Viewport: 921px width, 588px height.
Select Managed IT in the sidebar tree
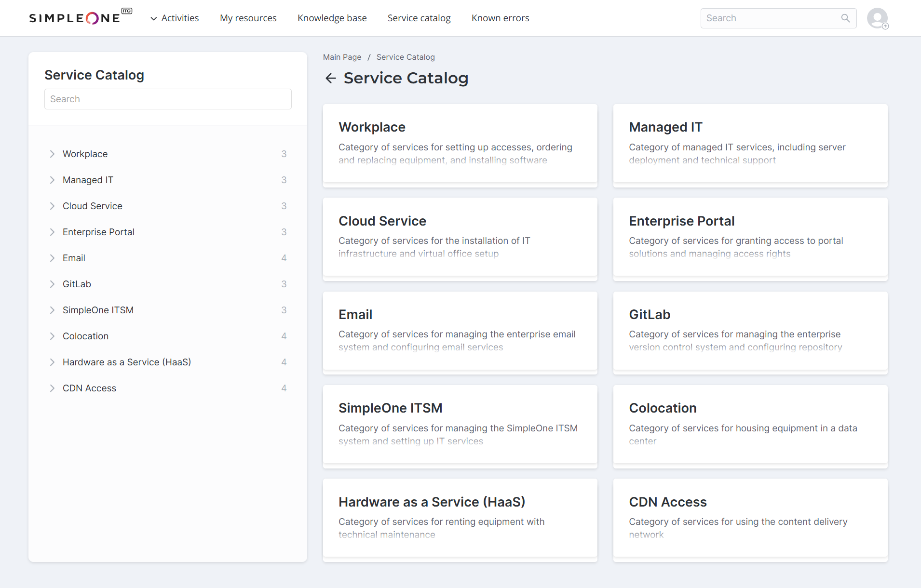[88, 180]
